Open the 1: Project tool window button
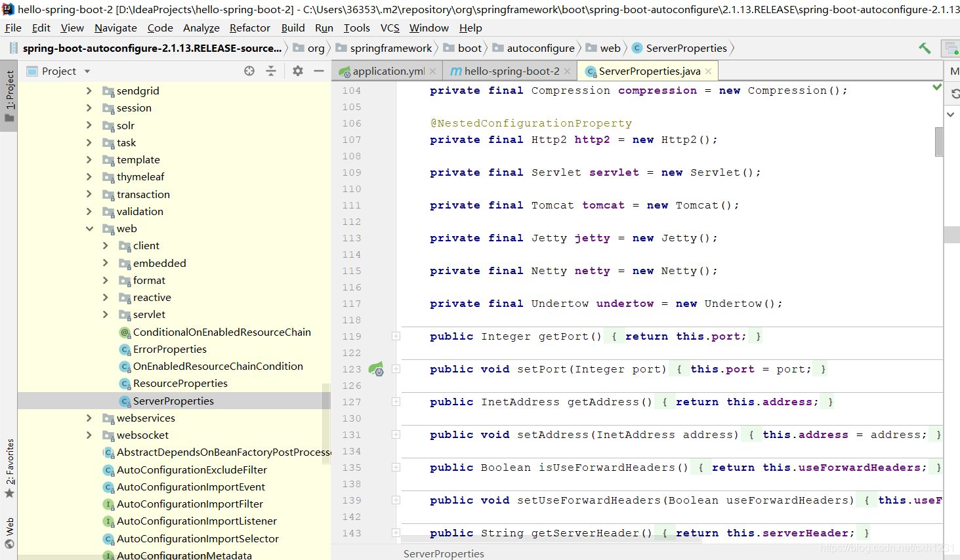 click(9, 96)
